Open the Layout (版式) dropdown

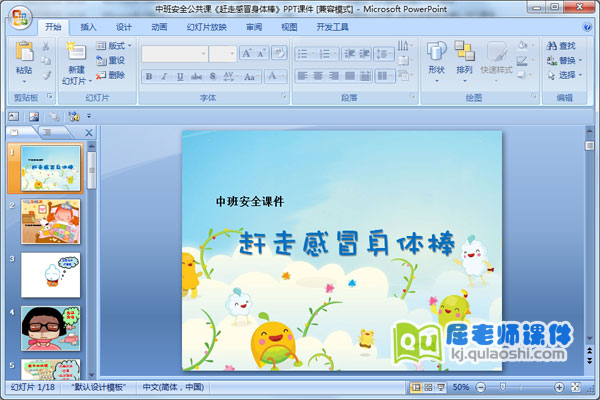click(x=114, y=46)
